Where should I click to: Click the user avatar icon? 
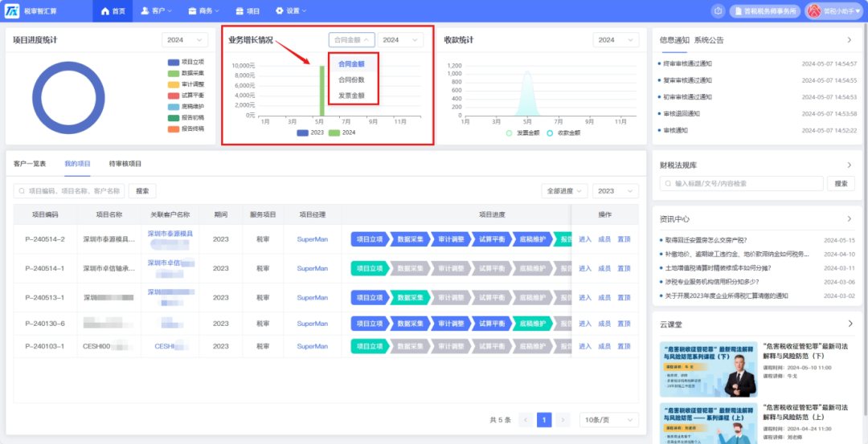tap(815, 11)
